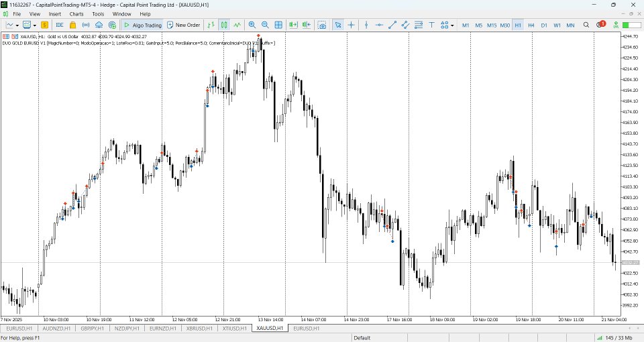Click the XAUUSD,H1 Gold vs US Dollar title

click(x=49, y=36)
